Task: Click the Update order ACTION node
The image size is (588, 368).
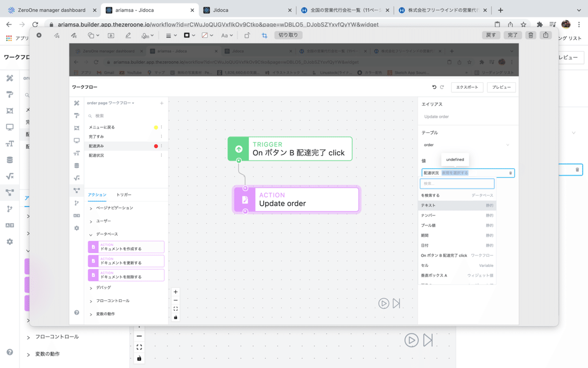Action: click(296, 199)
